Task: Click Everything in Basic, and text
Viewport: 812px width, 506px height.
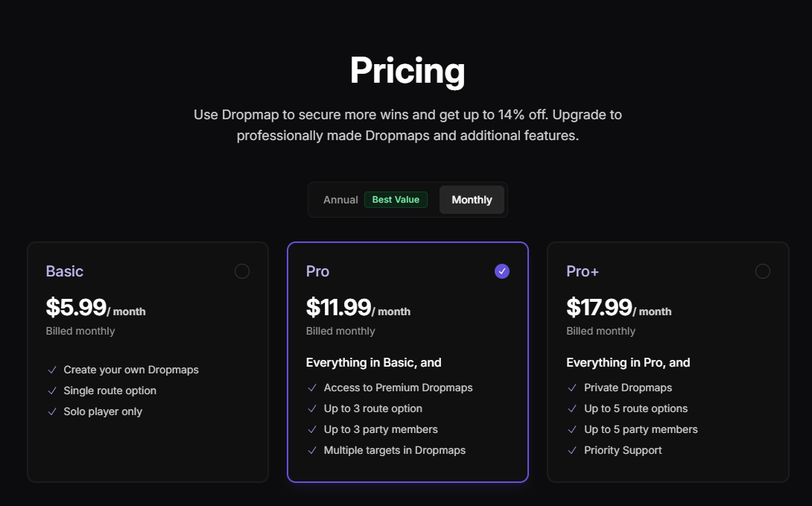Action: 373,362
